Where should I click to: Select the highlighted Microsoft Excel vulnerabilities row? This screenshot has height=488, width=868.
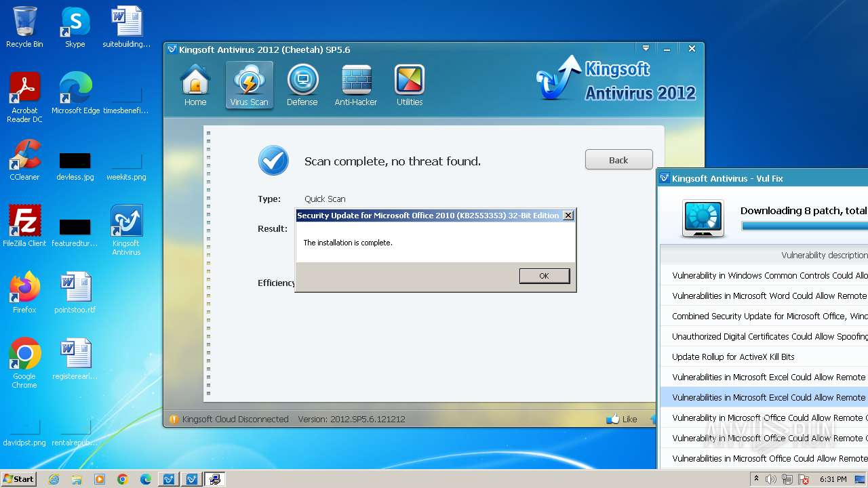[x=764, y=397]
